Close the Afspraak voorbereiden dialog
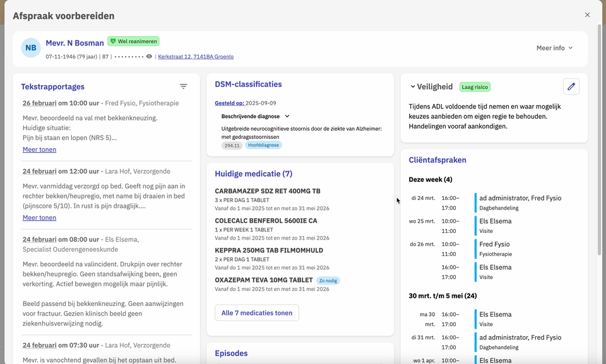The image size is (606, 364). point(588,15)
